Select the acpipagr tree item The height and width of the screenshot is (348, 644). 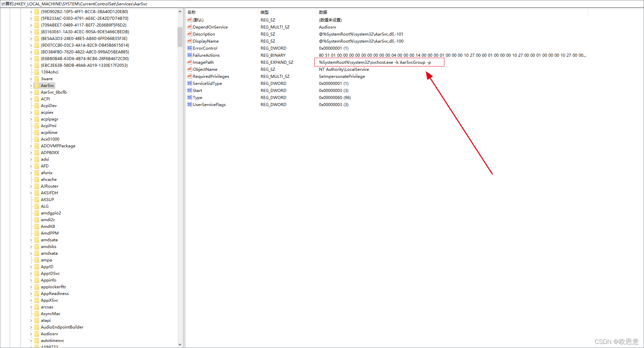point(50,119)
